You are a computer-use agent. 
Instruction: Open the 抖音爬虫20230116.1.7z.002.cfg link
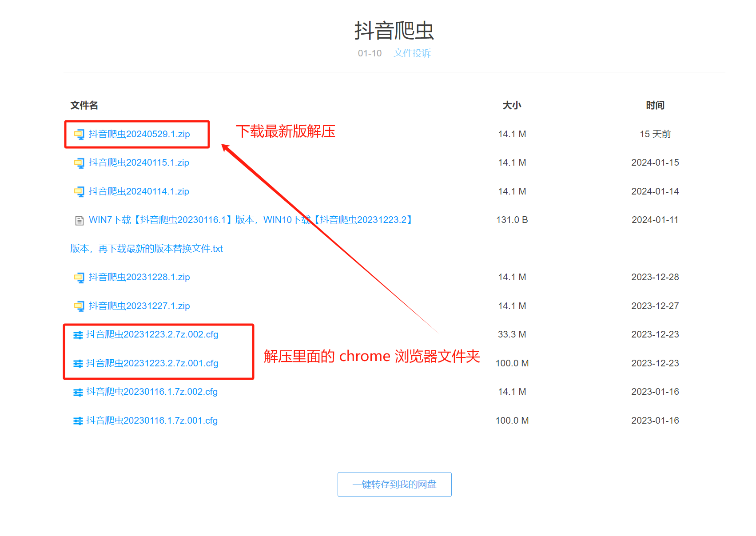[x=152, y=392]
